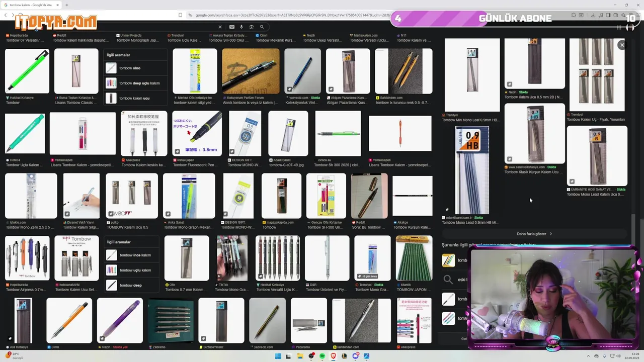Select related search 'tombow deep'

133,285
